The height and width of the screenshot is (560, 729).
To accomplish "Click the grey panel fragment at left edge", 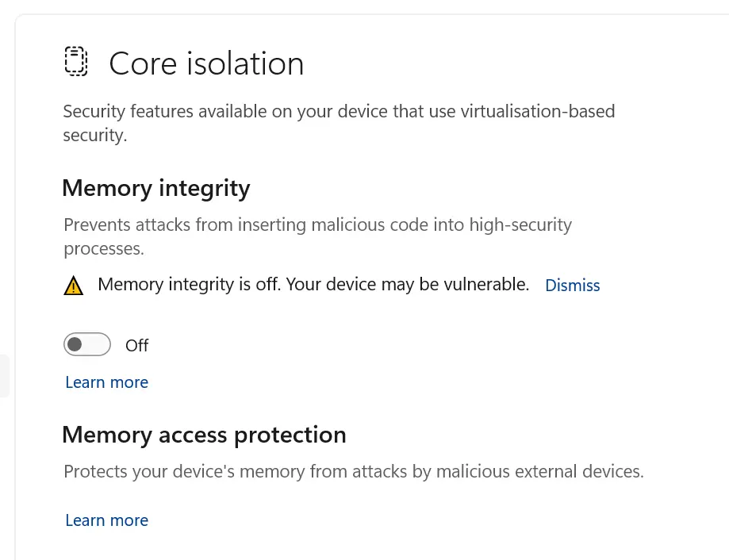I will (5, 376).
